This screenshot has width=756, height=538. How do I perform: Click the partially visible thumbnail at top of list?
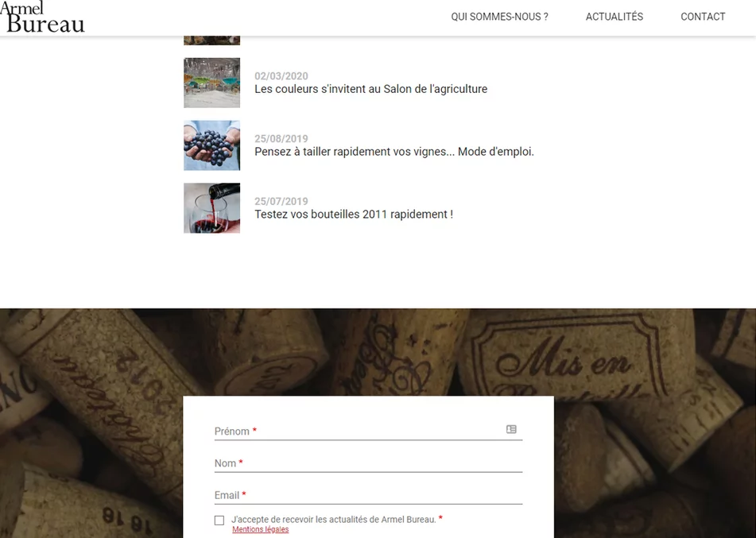[211, 40]
